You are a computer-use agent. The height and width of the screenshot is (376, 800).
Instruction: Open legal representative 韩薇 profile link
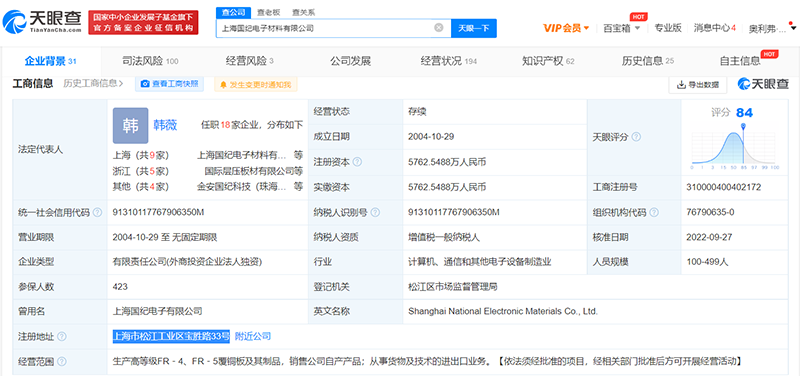(x=165, y=124)
